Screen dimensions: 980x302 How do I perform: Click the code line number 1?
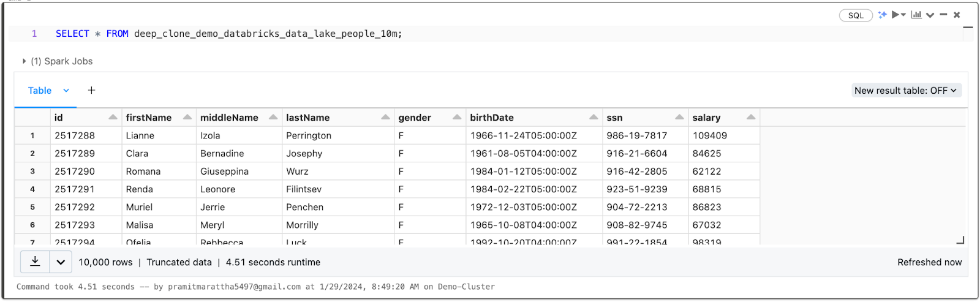point(34,34)
